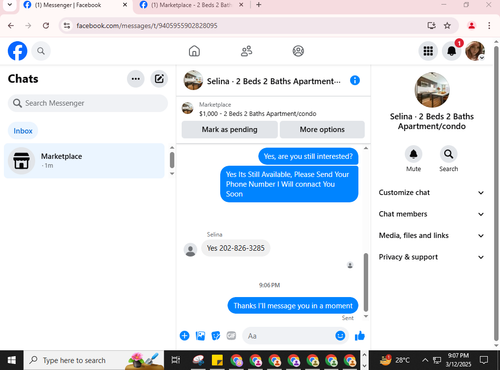The width and height of the screenshot is (500, 370).
Task: Close the Messenger browser tab
Action: [x=125, y=5]
